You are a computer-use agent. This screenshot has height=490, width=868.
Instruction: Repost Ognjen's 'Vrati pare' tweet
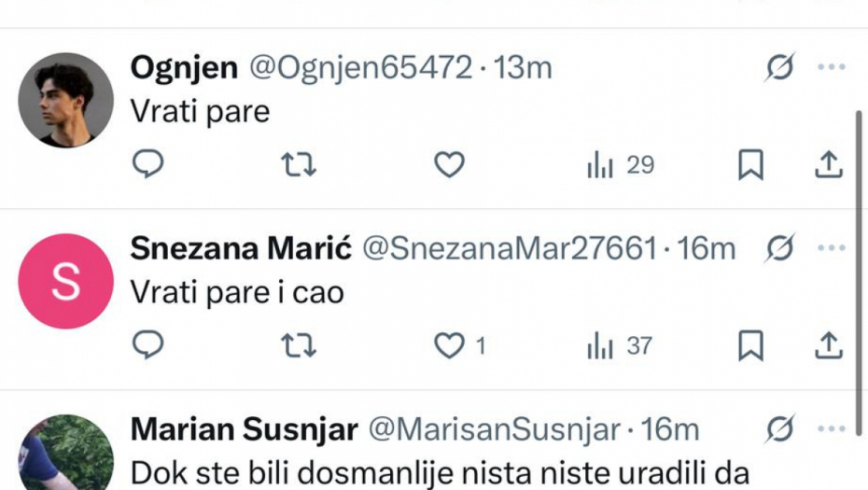coord(299,165)
